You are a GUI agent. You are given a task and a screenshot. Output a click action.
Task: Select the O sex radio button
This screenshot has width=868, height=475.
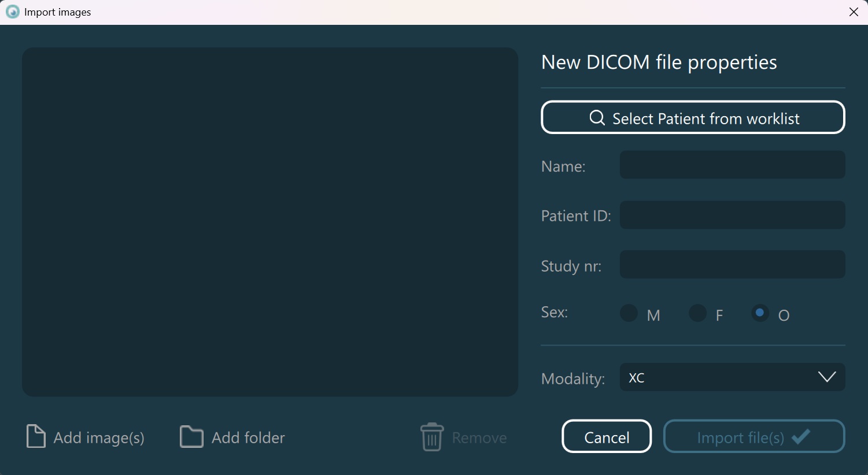[x=760, y=313]
